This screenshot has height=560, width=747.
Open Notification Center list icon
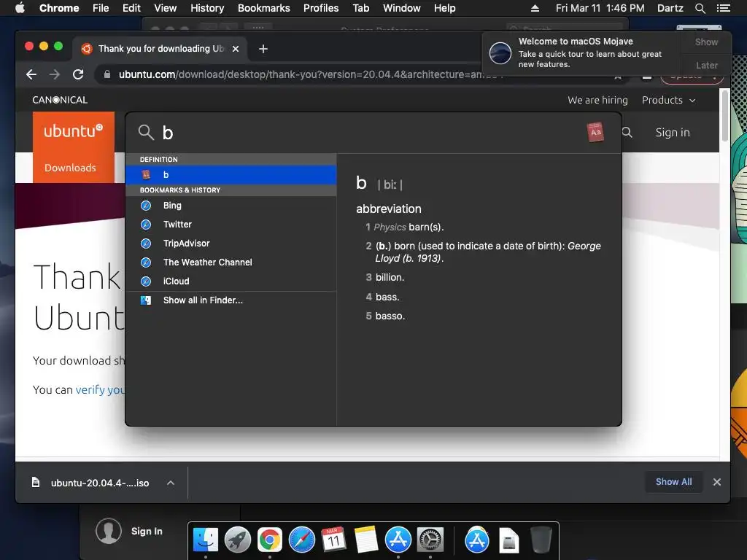[723, 8]
